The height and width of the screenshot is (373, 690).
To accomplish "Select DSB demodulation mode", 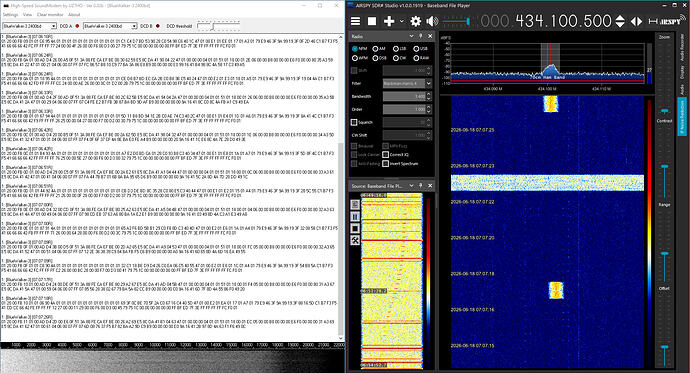I will click(x=379, y=58).
